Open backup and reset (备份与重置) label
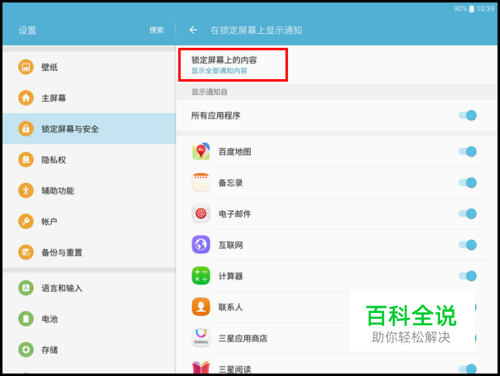The height and width of the screenshot is (376, 500). click(x=62, y=253)
